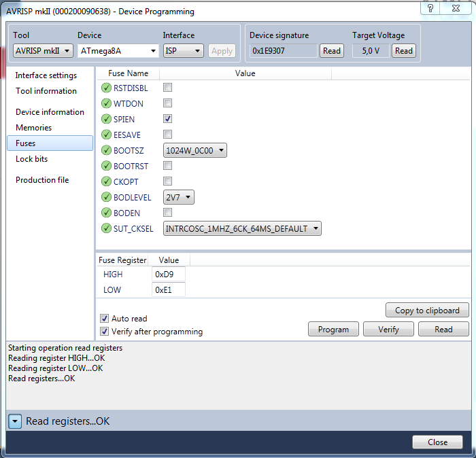
Task: Click the green status icon beside CKOPT
Action: (106, 181)
